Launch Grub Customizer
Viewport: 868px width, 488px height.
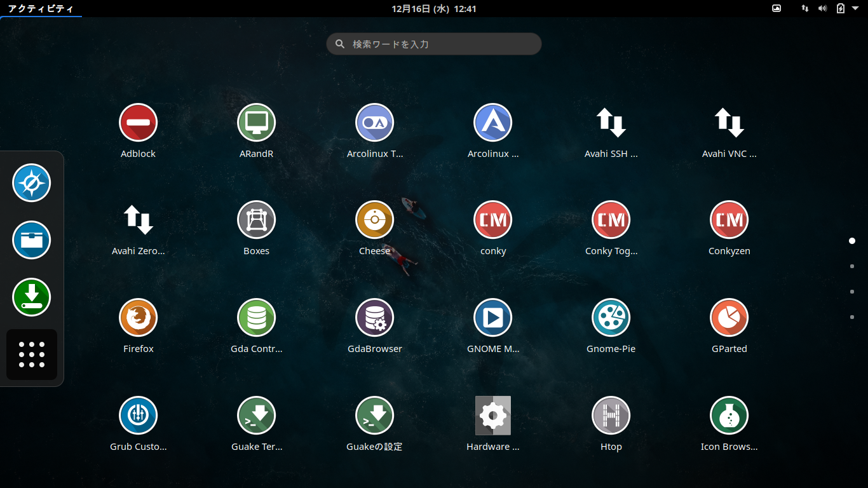(x=138, y=416)
